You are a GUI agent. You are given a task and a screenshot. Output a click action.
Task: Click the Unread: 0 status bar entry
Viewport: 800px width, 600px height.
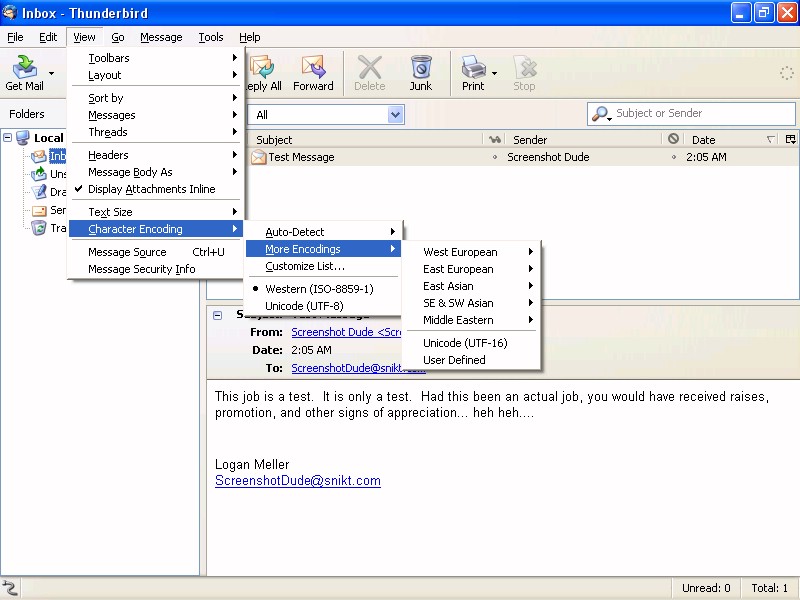[x=706, y=588]
